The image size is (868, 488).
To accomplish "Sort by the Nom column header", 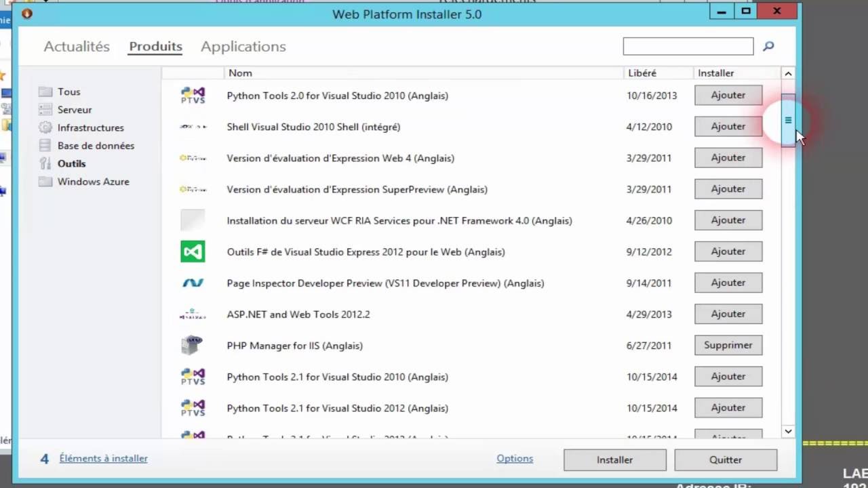I will pyautogui.click(x=423, y=73).
